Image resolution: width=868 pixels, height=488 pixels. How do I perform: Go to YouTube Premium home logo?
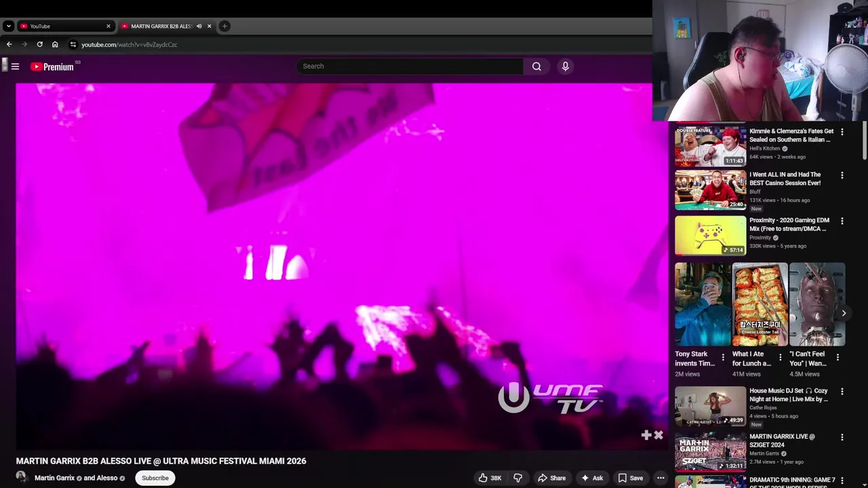[x=52, y=66]
